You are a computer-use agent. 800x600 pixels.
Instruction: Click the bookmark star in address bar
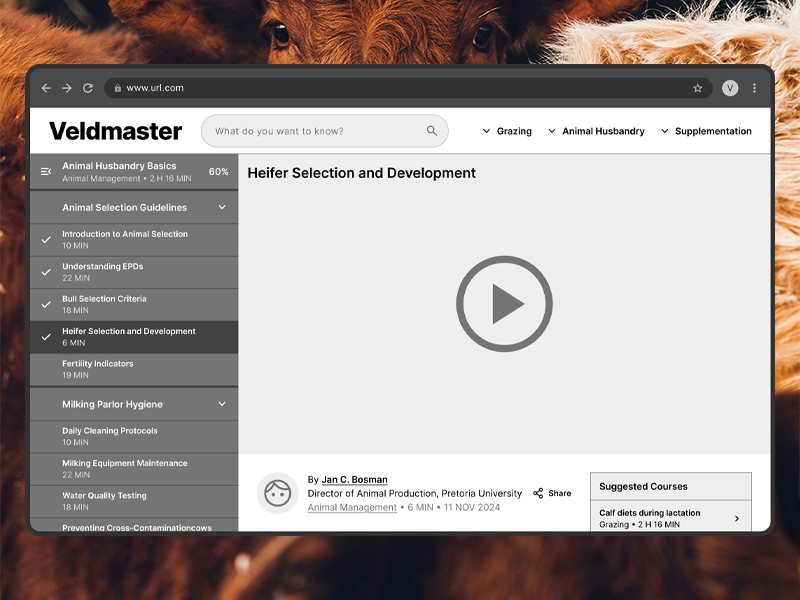698,88
